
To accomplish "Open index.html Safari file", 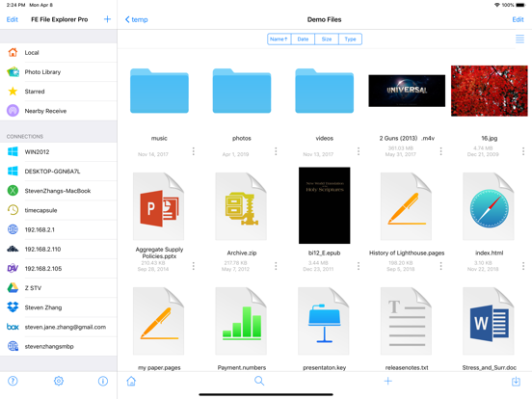I will [x=489, y=206].
